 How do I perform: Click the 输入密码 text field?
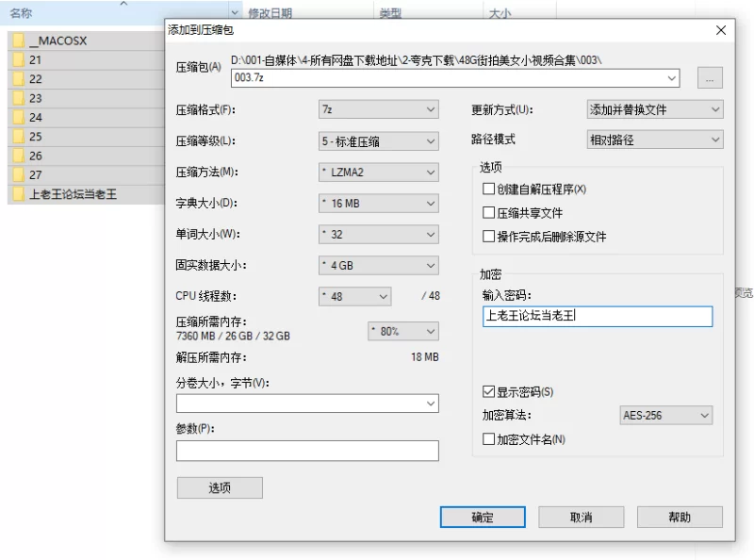point(598,317)
